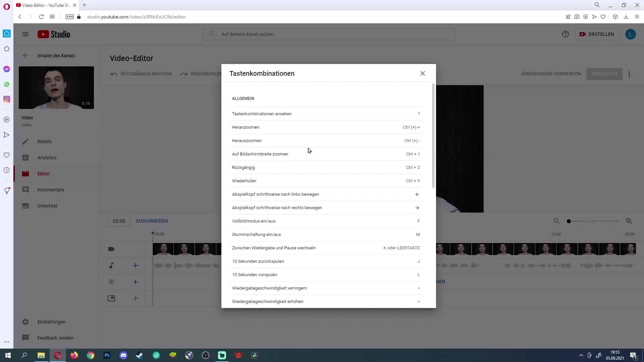This screenshot has width=644, height=362.
Task: Click the video thumbnail in the sidebar
Action: pyautogui.click(x=56, y=87)
